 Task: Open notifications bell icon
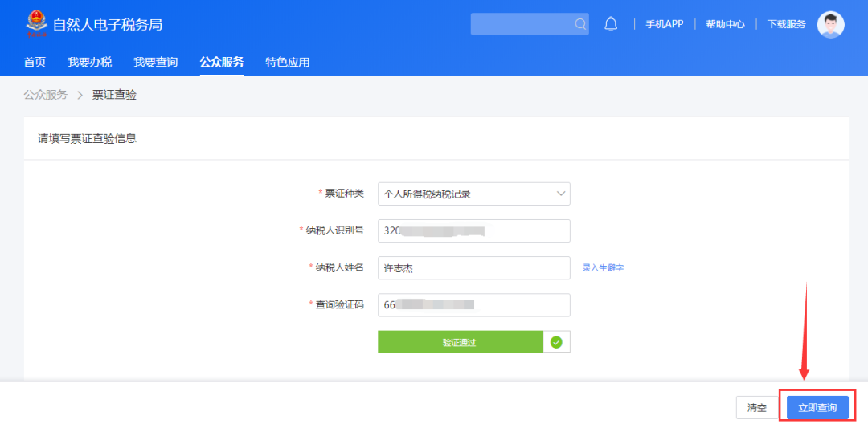[611, 24]
